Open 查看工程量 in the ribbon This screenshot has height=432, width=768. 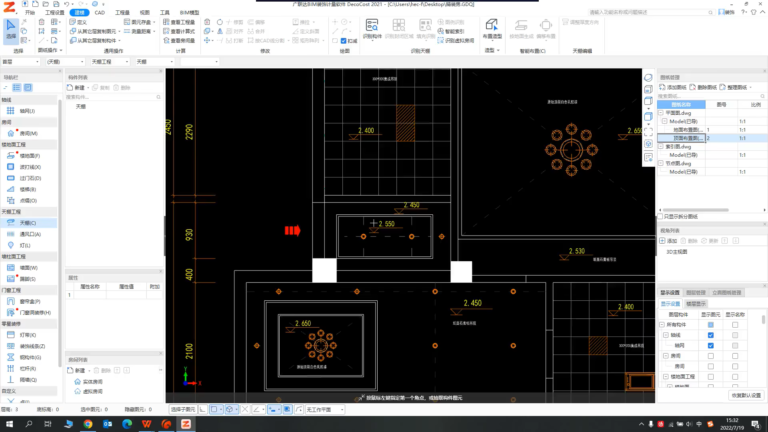(x=179, y=22)
